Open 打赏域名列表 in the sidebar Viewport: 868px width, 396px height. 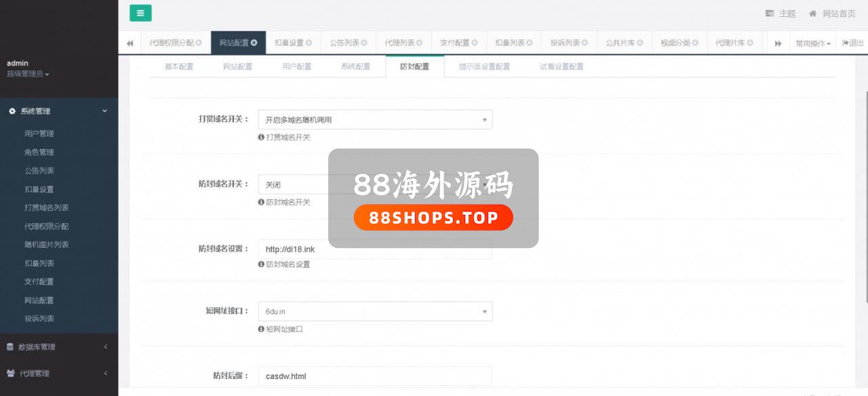click(x=46, y=207)
